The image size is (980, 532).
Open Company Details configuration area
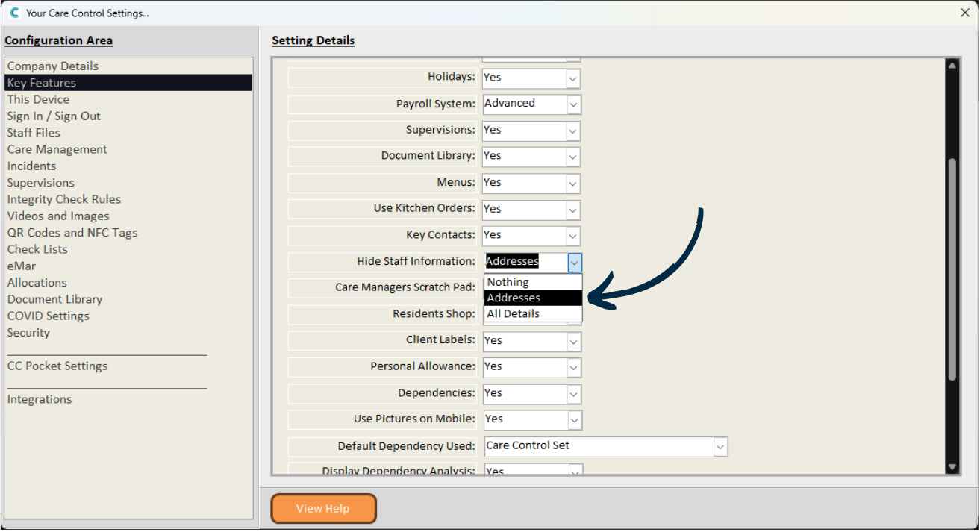click(x=52, y=66)
